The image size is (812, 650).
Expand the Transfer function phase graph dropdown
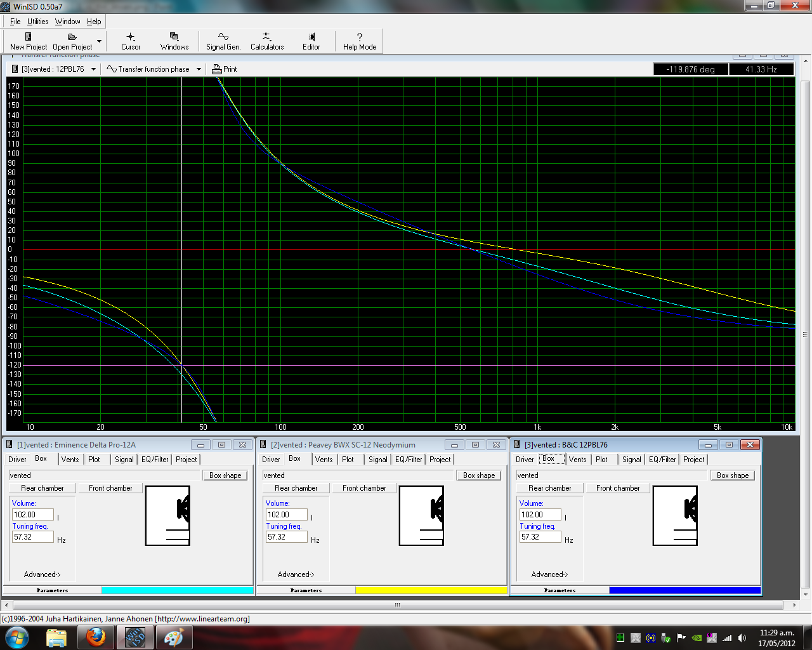click(x=199, y=69)
